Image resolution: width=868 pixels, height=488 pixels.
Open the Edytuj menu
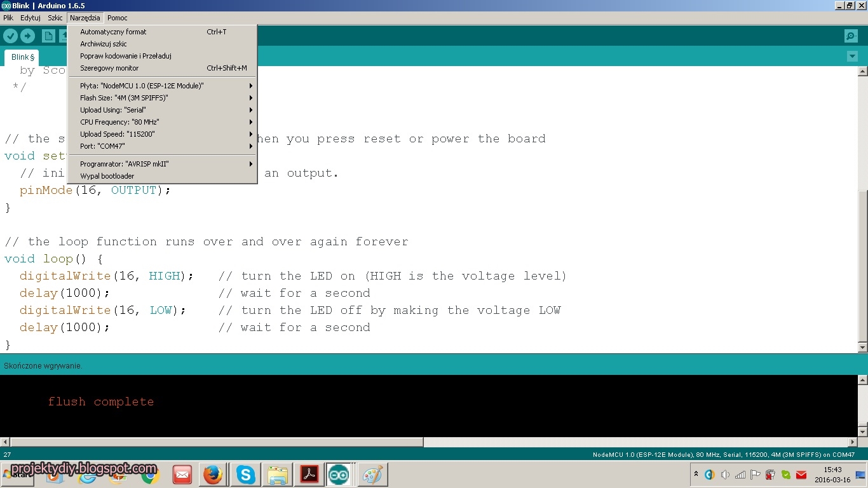(31, 18)
